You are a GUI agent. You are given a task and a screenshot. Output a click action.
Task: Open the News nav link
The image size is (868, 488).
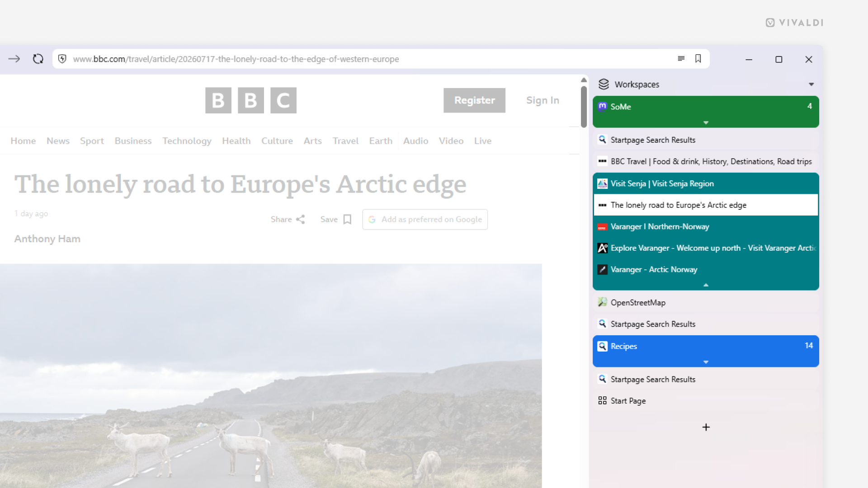(58, 141)
